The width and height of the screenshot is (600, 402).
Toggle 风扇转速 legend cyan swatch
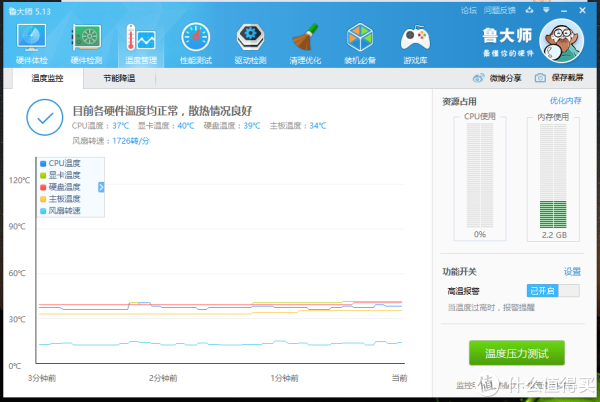tap(43, 211)
